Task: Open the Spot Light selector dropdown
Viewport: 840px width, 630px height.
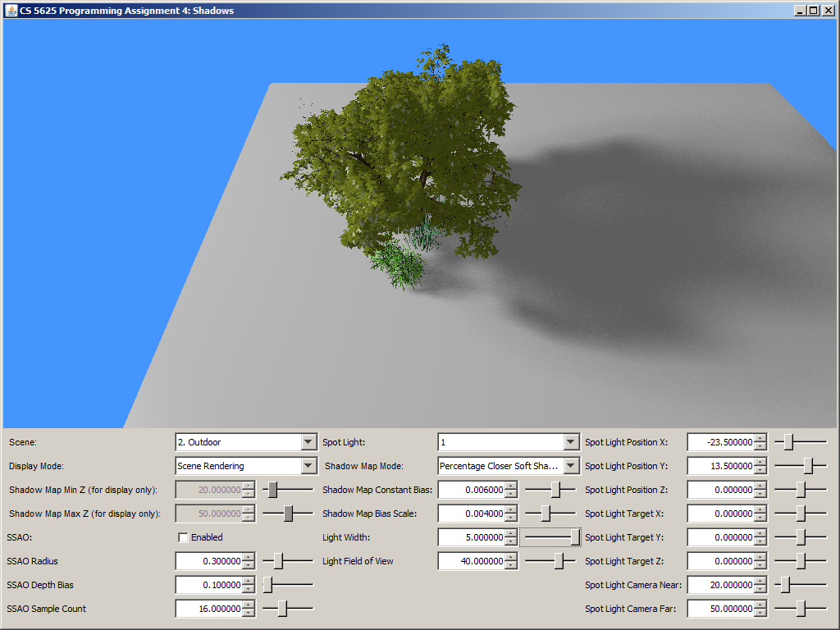Action: pos(571,442)
